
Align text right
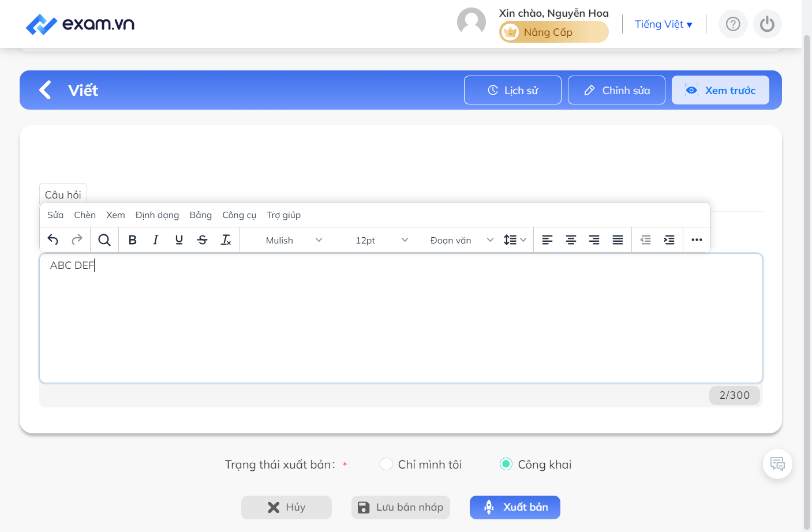594,240
